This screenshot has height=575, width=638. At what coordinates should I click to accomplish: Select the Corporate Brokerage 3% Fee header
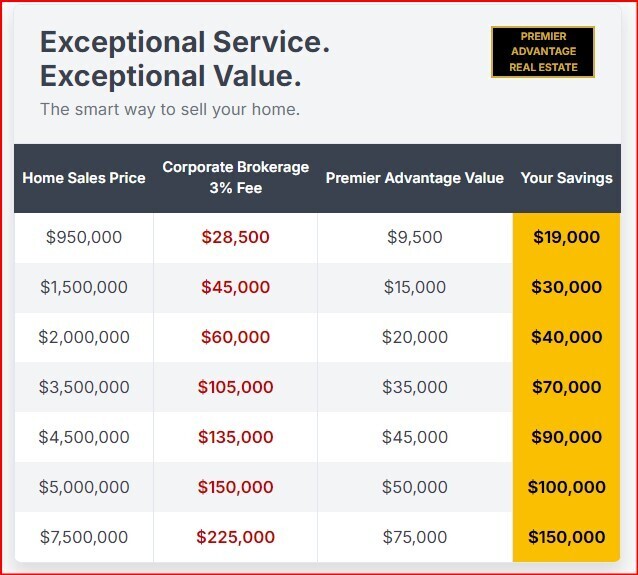tap(236, 178)
